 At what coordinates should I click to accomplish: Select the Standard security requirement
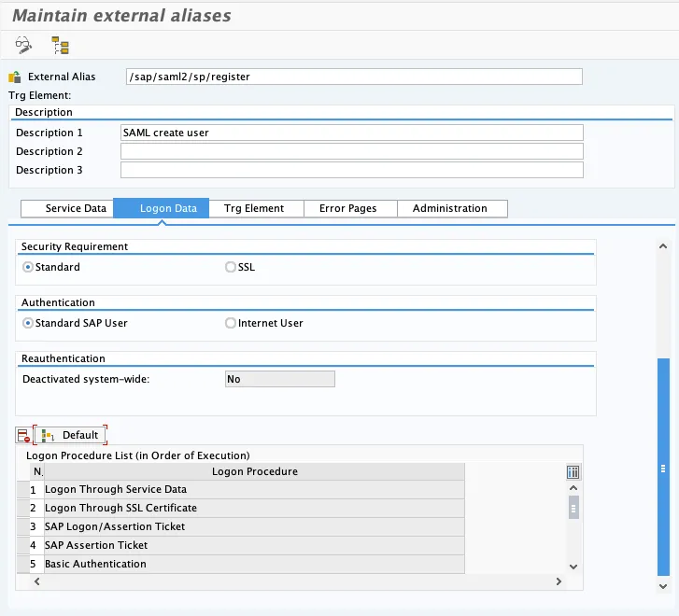click(x=28, y=267)
